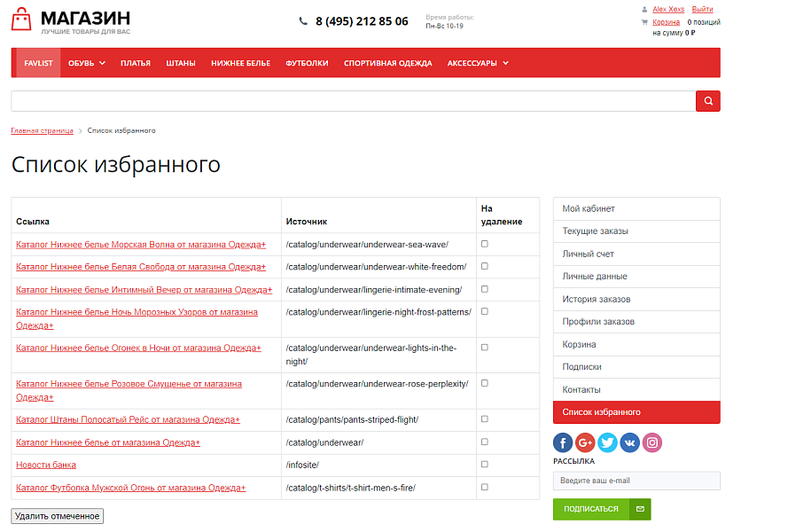Open the Twitter social icon
The height and width of the screenshot is (532, 788).
[607, 442]
